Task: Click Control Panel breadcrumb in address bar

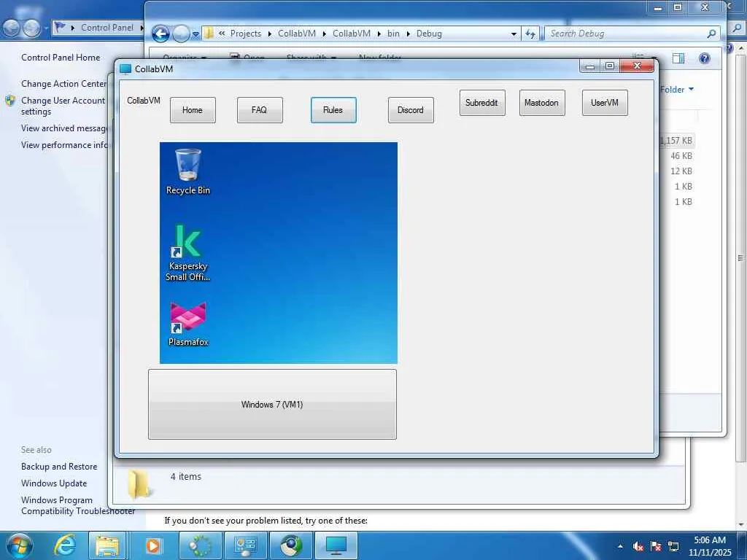Action: tap(107, 28)
